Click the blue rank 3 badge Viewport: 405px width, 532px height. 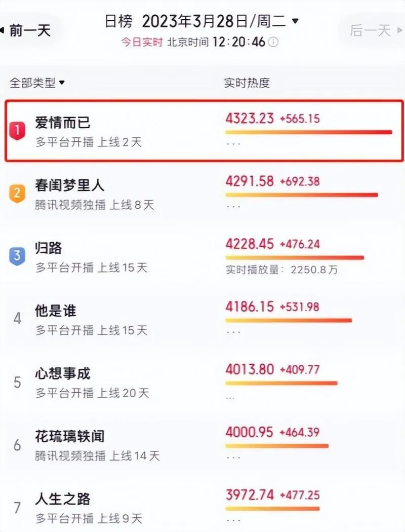coord(17,256)
